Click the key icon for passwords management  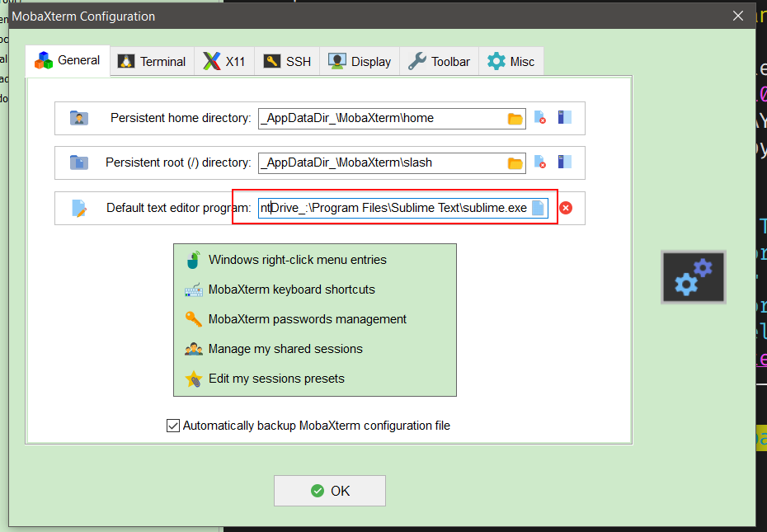[x=194, y=319]
